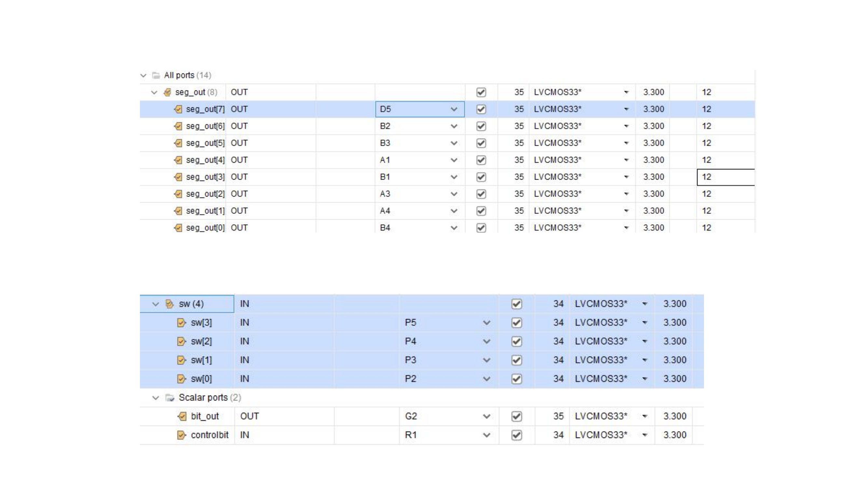Open the pin dropdown for sw[2] showing P4

pos(486,342)
